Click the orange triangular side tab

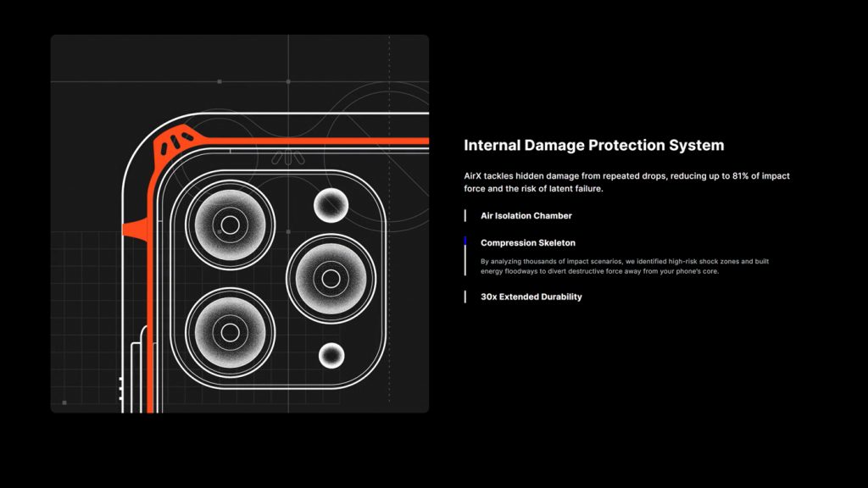134,229
